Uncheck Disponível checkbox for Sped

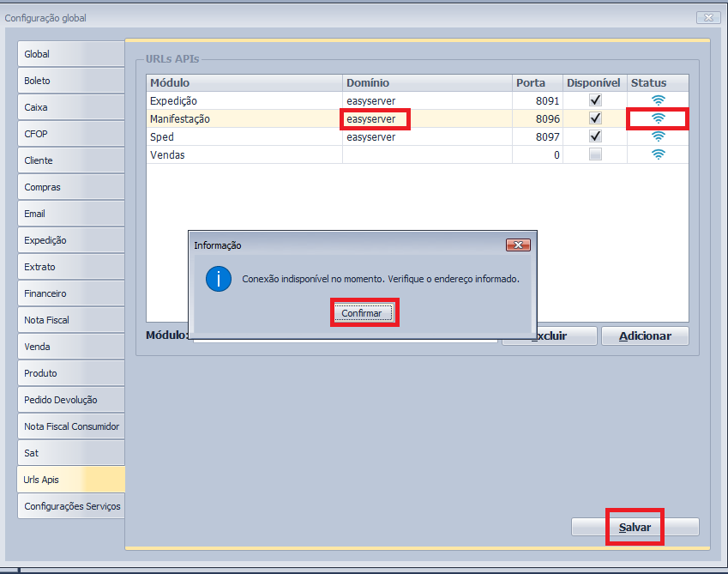tap(595, 136)
